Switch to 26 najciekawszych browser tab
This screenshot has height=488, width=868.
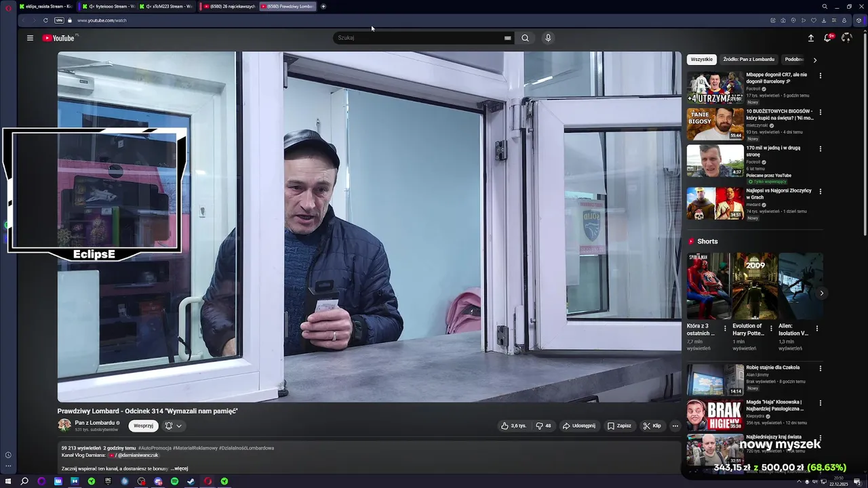229,6
